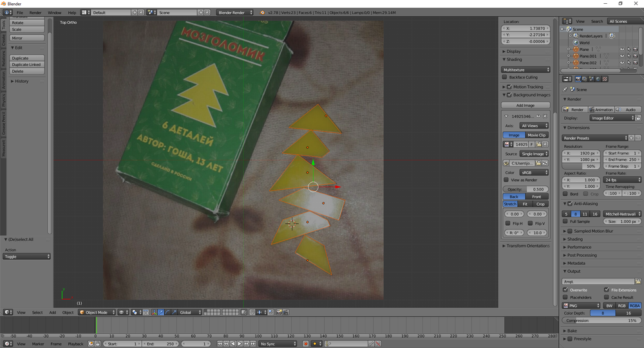Viewport: 644px width, 348px height.
Task: Enable the Placeholders checkbox
Action: [x=565, y=297]
